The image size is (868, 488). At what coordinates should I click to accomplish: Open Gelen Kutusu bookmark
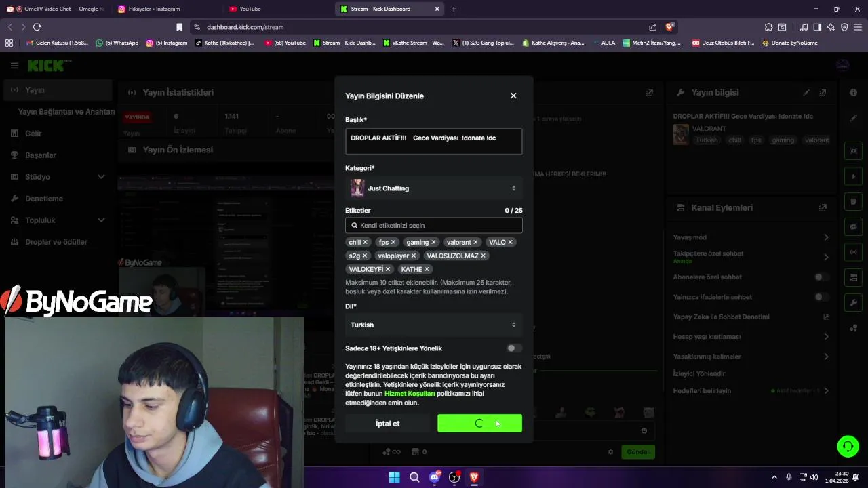(57, 43)
